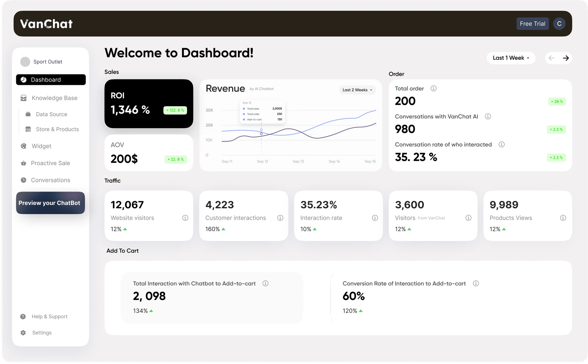Click the Products Views info icon
Screen dimensions: 588x364
tap(563, 218)
